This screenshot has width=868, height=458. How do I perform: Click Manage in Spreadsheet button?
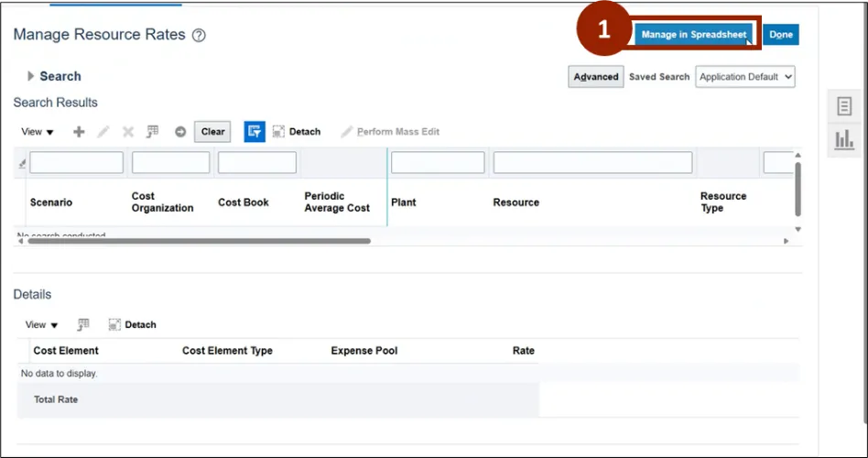[x=694, y=34]
